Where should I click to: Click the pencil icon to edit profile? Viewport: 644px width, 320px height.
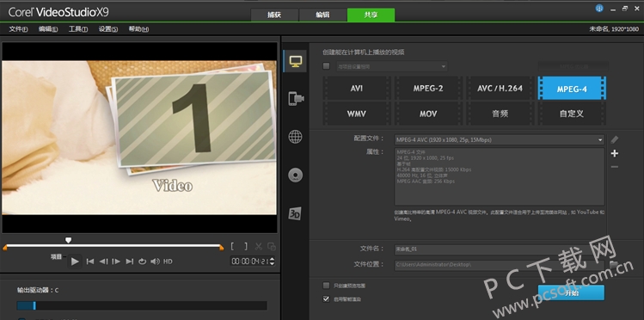pyautogui.click(x=615, y=139)
